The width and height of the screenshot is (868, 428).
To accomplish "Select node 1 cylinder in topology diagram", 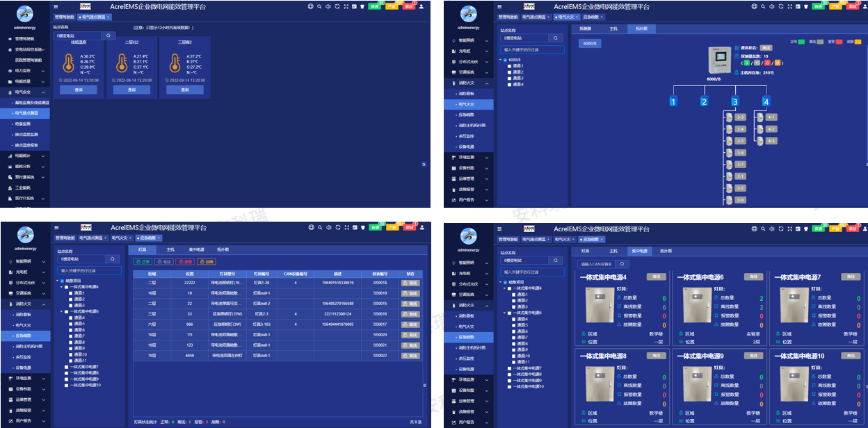I will coord(673,101).
